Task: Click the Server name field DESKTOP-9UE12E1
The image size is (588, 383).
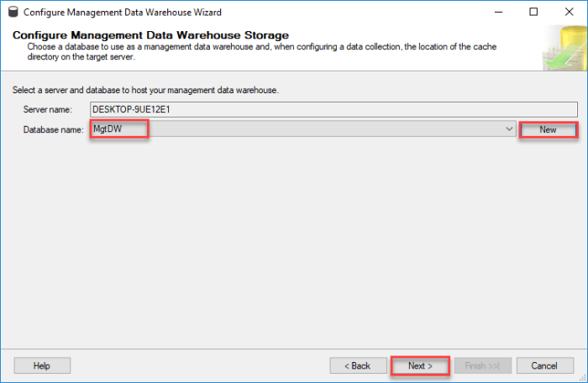Action: coord(333,109)
